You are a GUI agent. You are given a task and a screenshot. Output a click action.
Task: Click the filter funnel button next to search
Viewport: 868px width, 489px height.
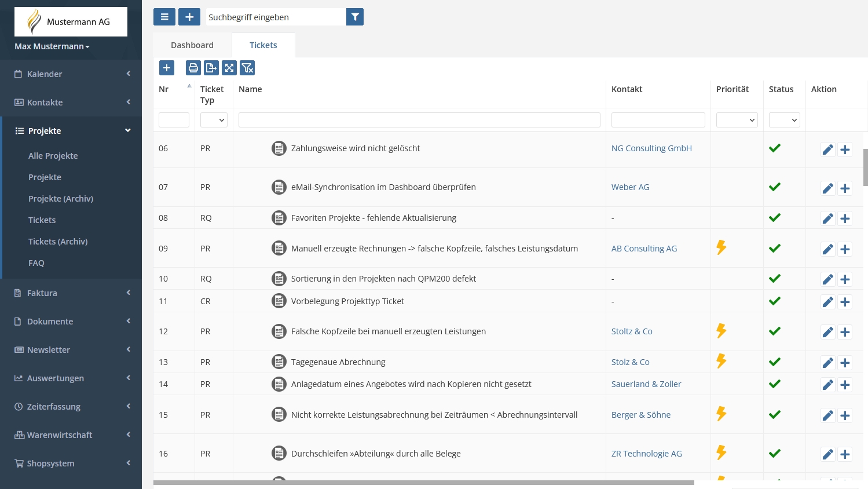(x=355, y=17)
